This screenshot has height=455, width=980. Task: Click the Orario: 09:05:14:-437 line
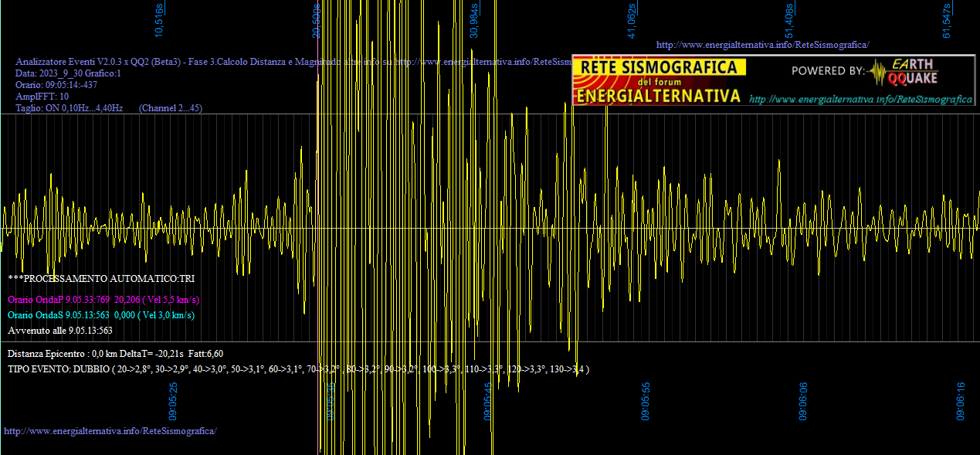coord(56,84)
